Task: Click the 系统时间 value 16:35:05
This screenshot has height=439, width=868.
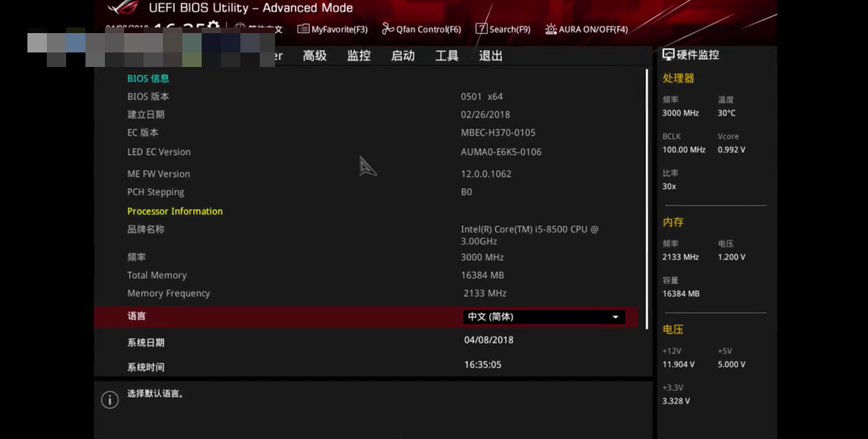Action: pos(482,365)
